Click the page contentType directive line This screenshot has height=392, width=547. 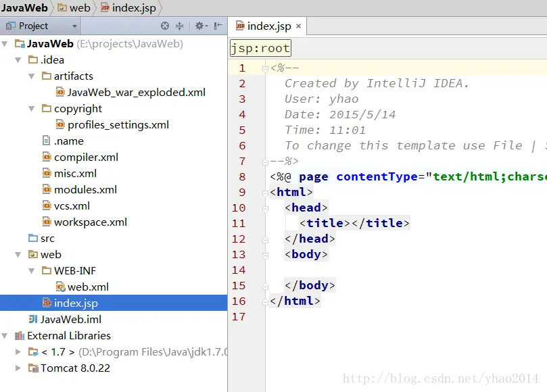(408, 177)
